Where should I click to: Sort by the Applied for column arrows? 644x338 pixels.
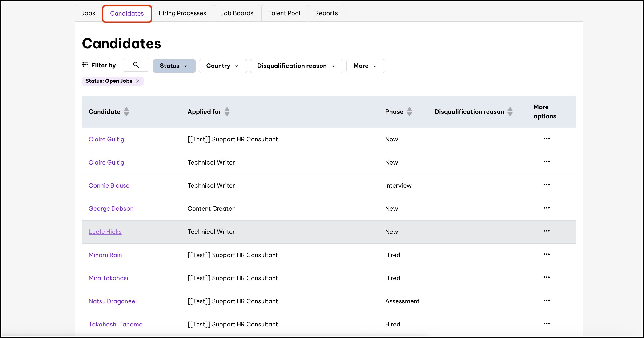coord(227,112)
